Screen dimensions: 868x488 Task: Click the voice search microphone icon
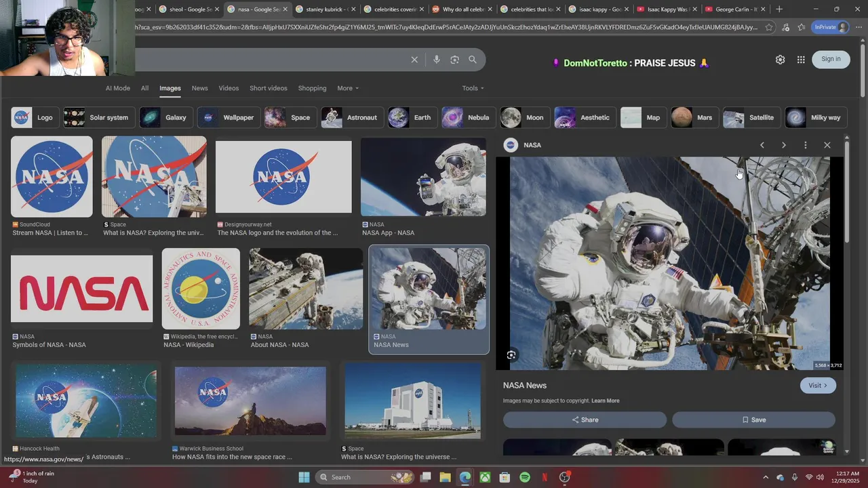pos(437,60)
